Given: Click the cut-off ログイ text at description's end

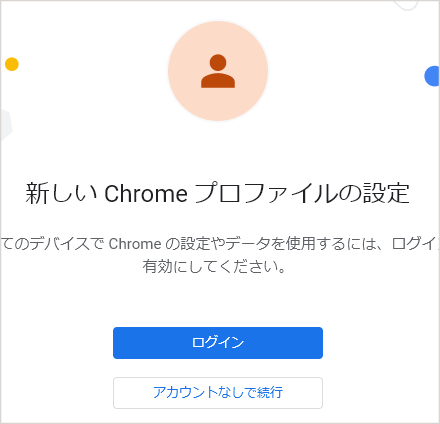Looking at the screenshot, I should click(416, 244).
